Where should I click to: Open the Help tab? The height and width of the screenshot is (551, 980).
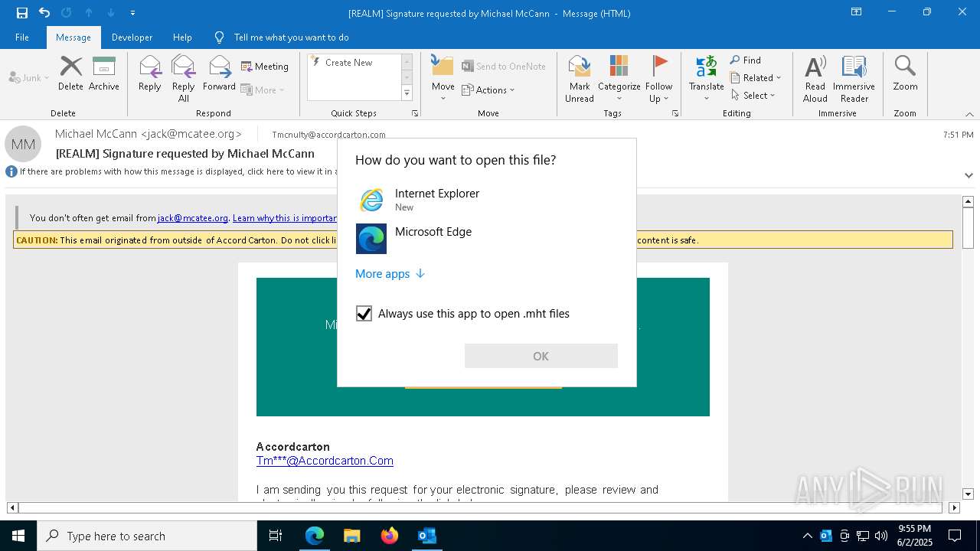tap(182, 37)
